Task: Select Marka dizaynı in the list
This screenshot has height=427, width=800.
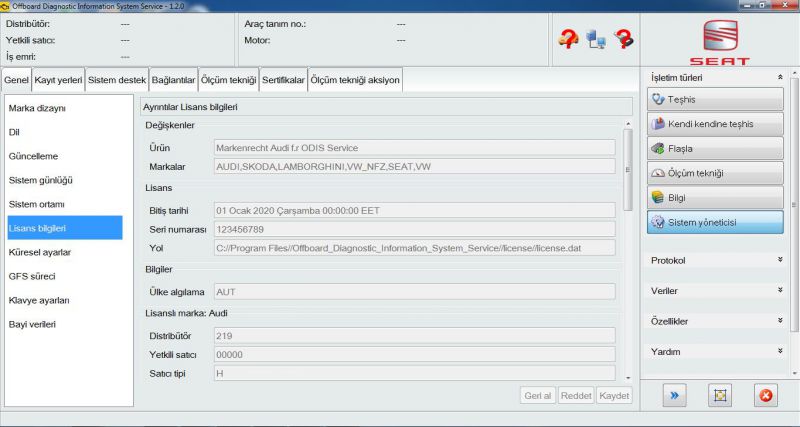Action: pyautogui.click(x=65, y=108)
